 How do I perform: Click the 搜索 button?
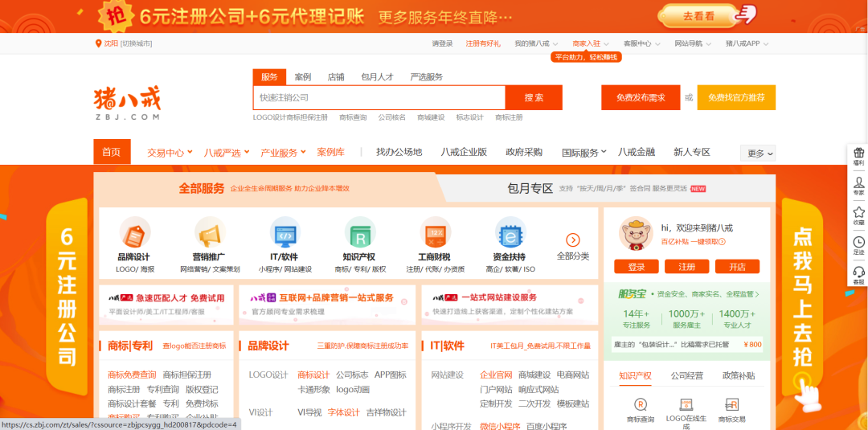(x=534, y=97)
